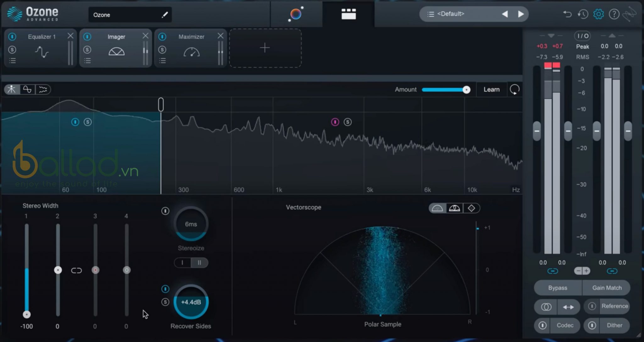
Task: Click the link icon between Stereo Width bands
Action: [76, 270]
